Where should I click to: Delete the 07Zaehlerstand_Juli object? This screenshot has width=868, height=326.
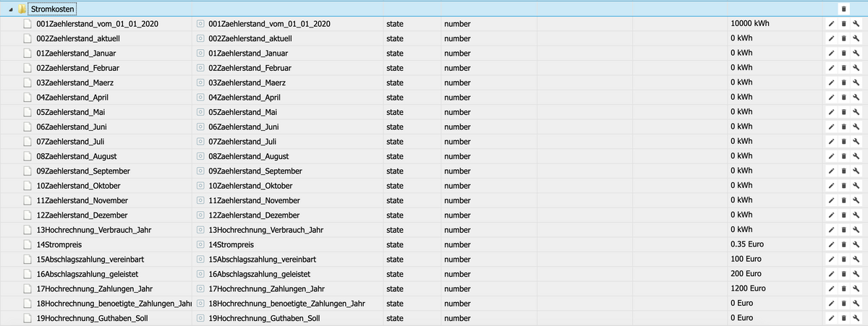[x=843, y=142]
